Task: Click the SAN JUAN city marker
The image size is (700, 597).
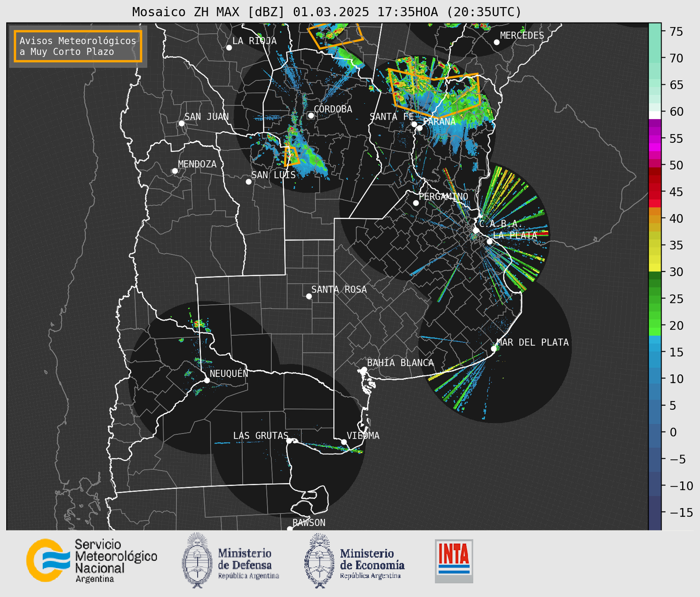Action: click(181, 123)
